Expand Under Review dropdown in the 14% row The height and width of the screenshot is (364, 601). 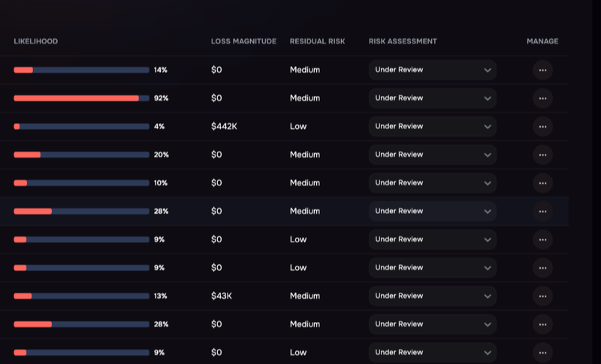433,70
